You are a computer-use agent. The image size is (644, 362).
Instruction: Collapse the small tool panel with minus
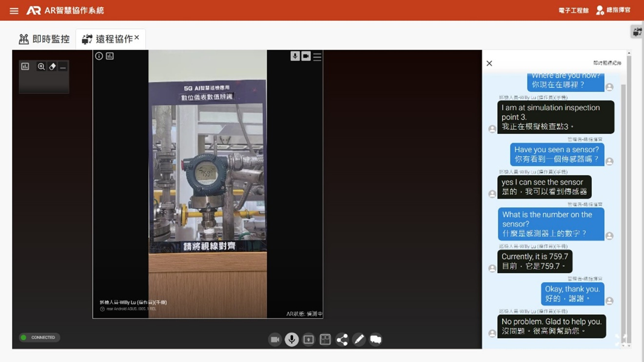63,67
